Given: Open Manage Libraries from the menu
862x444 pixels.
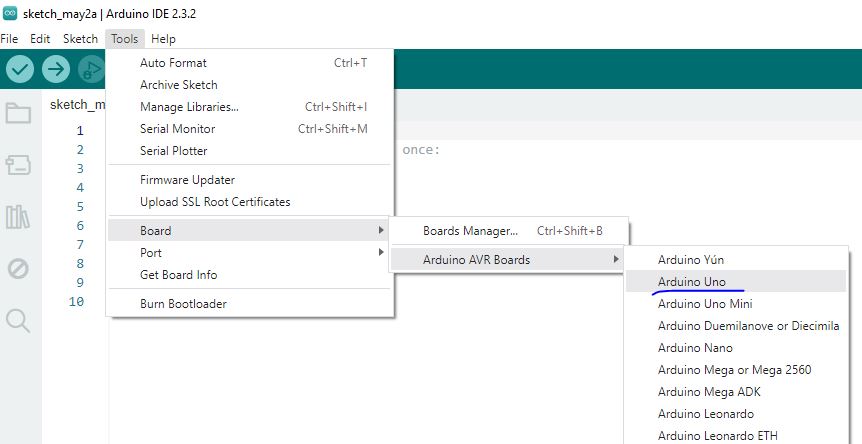Looking at the screenshot, I should [x=250, y=107].
